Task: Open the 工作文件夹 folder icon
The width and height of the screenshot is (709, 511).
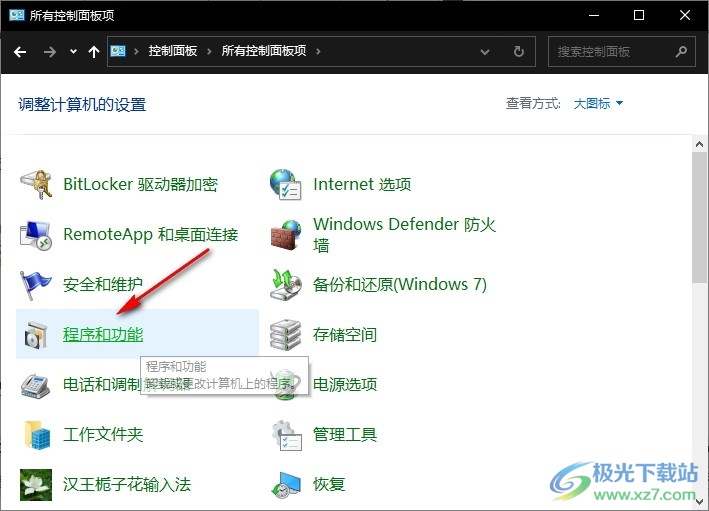Action: [x=37, y=435]
